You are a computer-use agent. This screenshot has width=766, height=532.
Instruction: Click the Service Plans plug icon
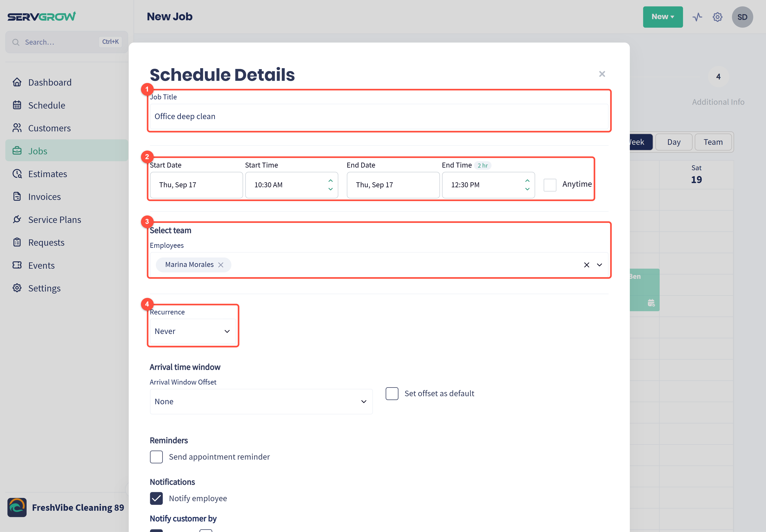click(17, 219)
